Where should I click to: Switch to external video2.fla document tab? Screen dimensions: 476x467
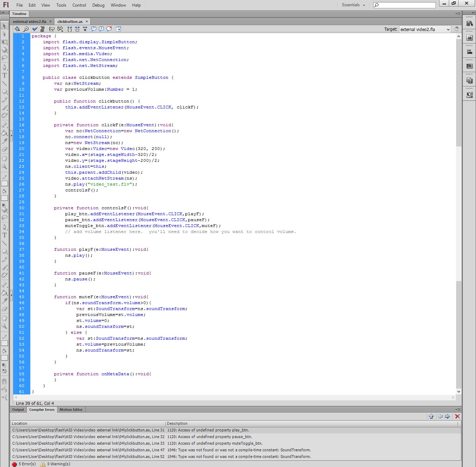click(30, 22)
